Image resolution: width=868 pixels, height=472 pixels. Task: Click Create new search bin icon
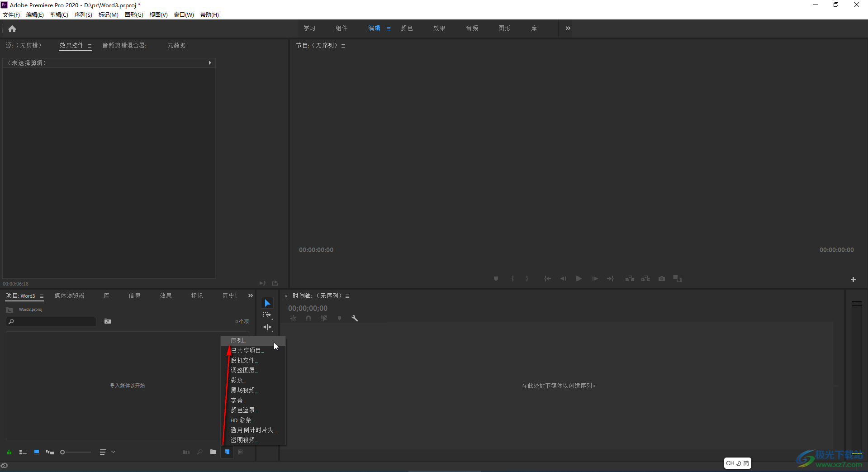tap(108, 321)
